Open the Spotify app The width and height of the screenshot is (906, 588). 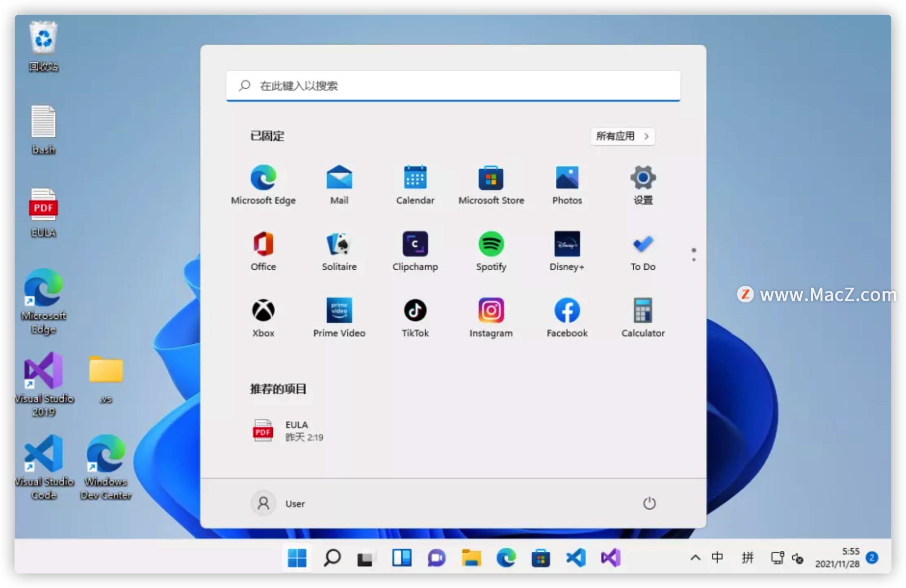click(x=491, y=251)
